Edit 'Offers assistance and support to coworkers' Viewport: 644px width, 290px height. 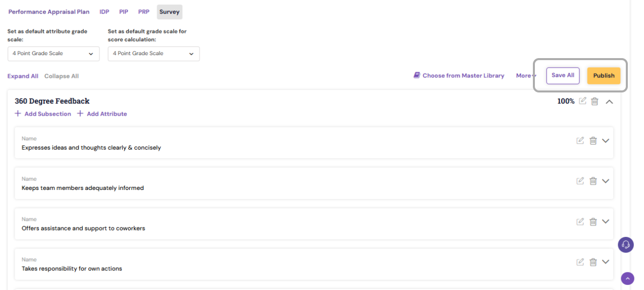(x=580, y=221)
